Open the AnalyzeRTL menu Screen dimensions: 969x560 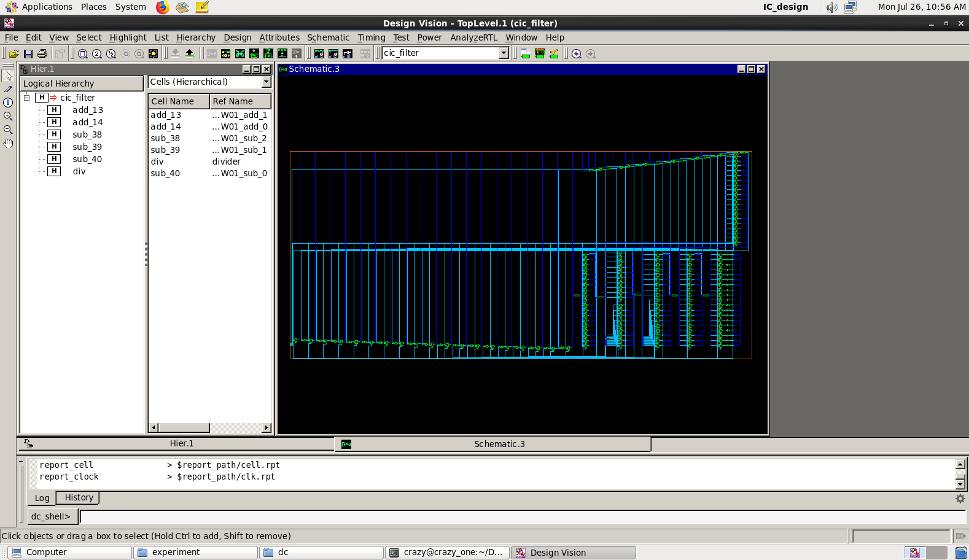(x=474, y=37)
